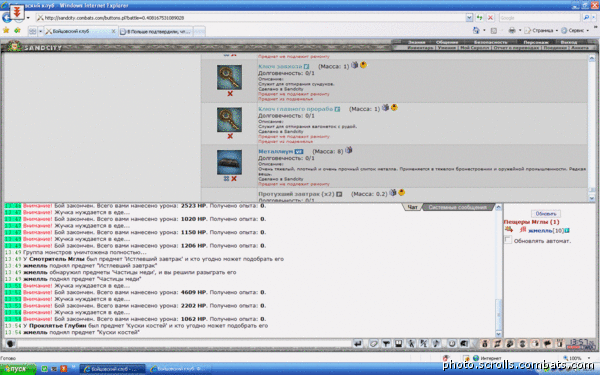Click the chat scrollbar down arrow
600x375 pixels.
pyautogui.click(x=498, y=334)
